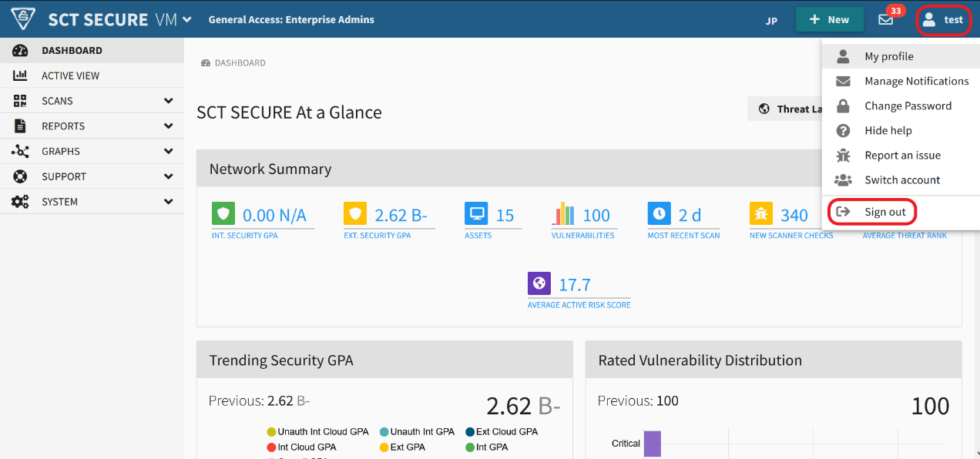Click the globe icon on Threat Landscape button

click(764, 109)
